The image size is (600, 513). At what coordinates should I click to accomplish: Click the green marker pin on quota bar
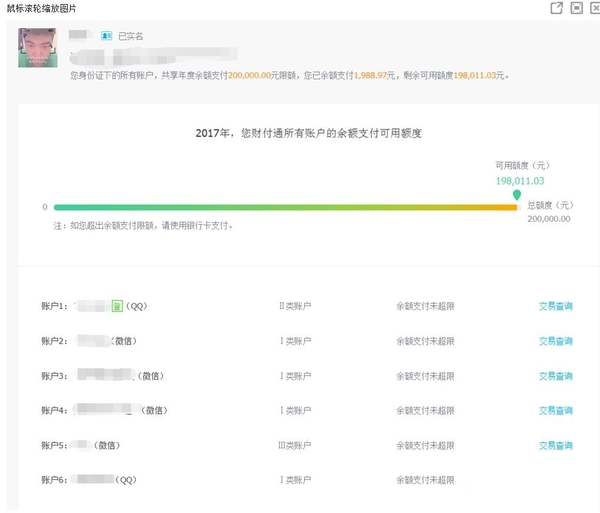[517, 195]
